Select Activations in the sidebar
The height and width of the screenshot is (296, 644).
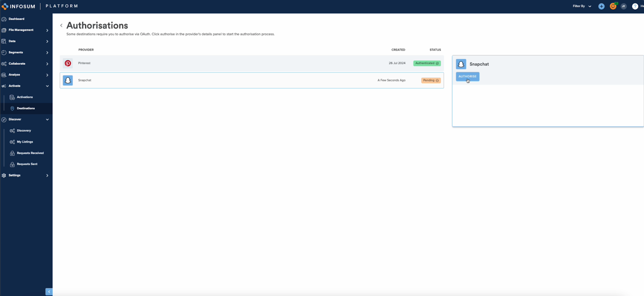(x=25, y=97)
